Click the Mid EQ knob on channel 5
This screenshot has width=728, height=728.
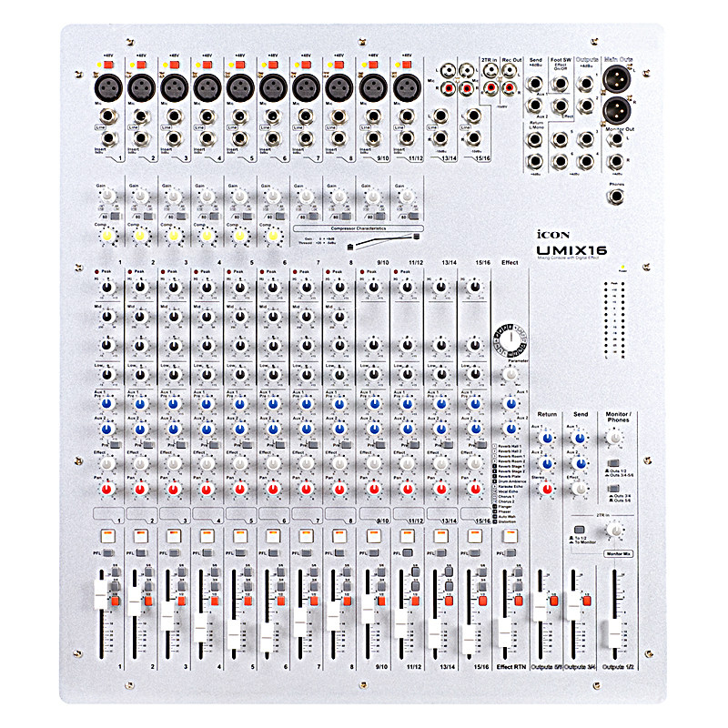click(240, 317)
